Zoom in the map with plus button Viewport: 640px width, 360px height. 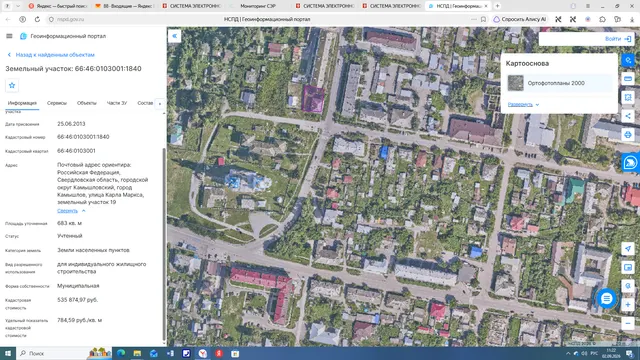(628, 304)
